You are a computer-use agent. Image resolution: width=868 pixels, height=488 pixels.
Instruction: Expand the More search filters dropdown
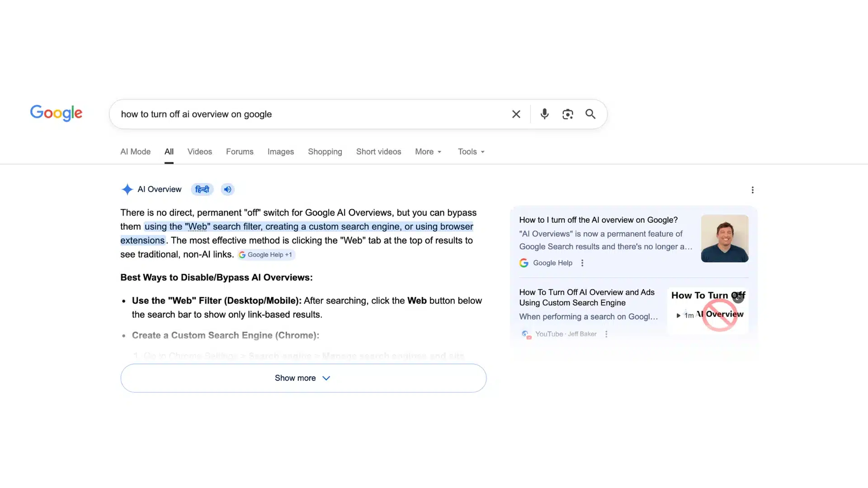[428, 152]
